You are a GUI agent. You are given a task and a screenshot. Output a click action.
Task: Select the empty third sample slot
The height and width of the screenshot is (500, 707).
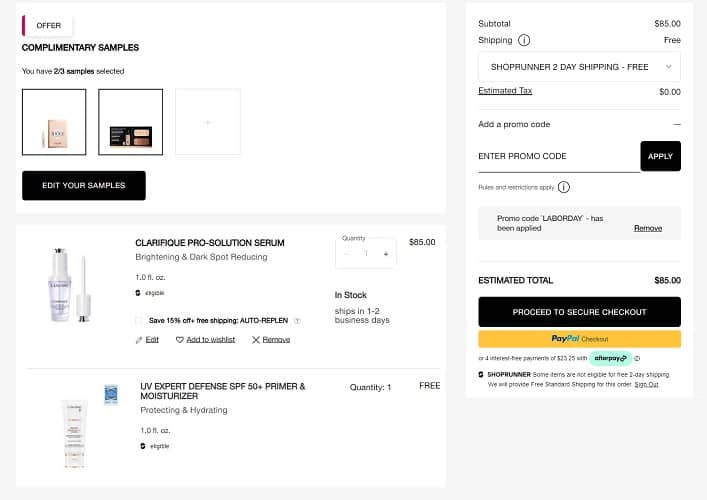[x=208, y=122]
